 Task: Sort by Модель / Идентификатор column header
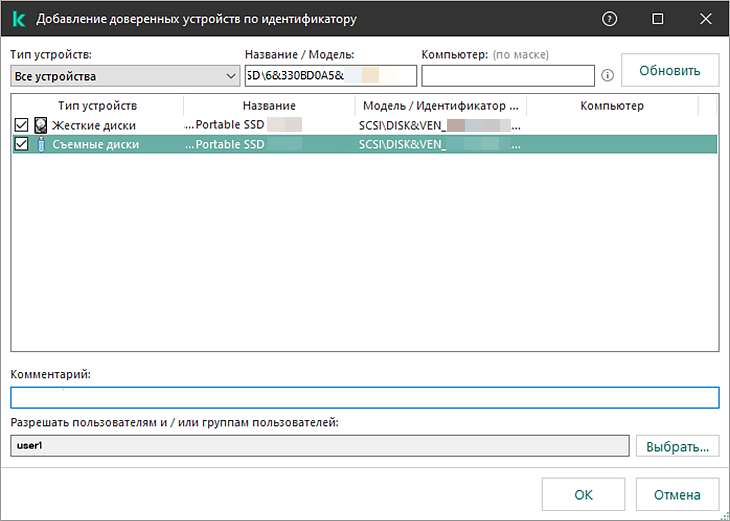440,106
